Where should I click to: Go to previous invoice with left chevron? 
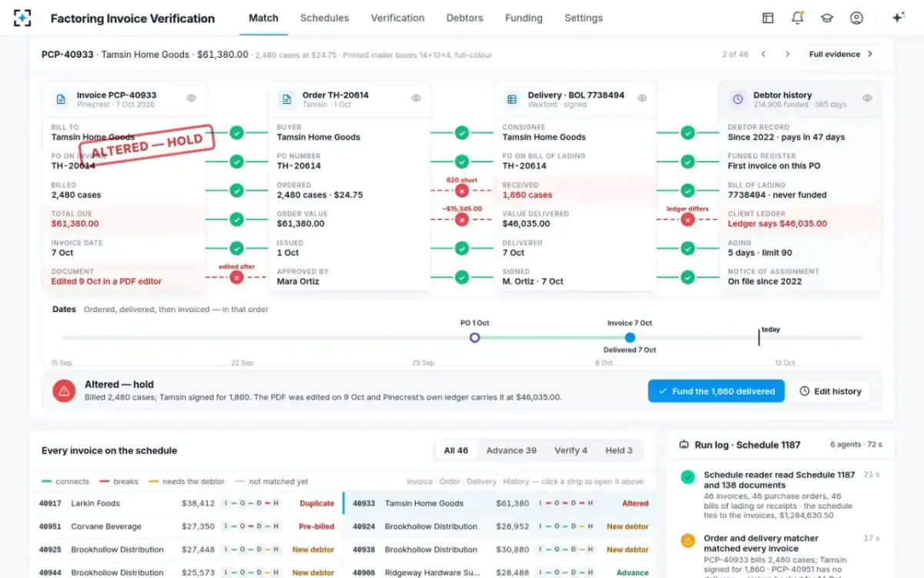(763, 54)
